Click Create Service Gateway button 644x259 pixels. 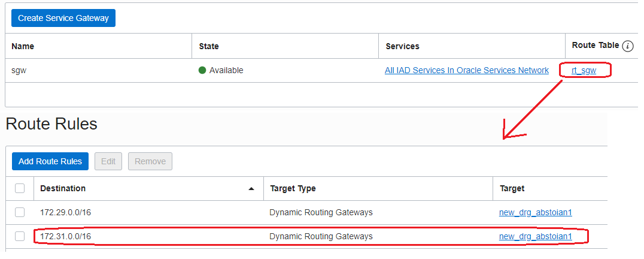(x=63, y=18)
